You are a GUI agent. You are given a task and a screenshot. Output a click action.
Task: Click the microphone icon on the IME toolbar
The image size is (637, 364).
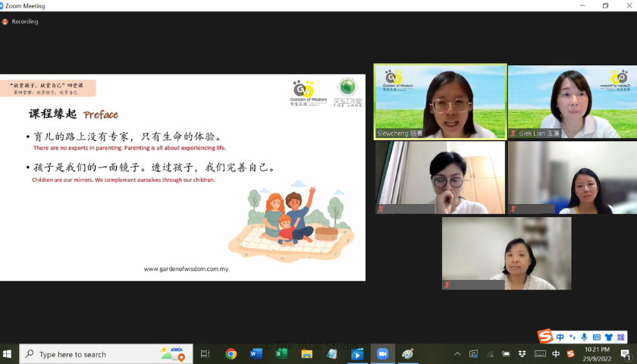click(x=584, y=337)
